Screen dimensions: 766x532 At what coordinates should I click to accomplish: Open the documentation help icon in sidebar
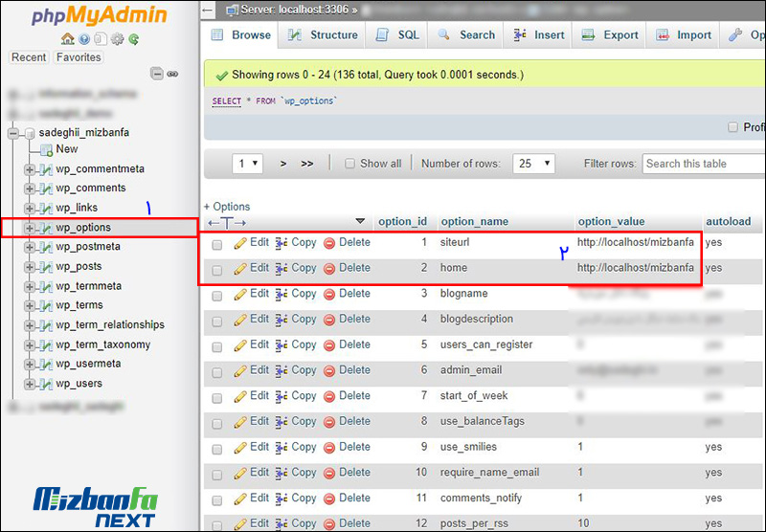[84, 39]
